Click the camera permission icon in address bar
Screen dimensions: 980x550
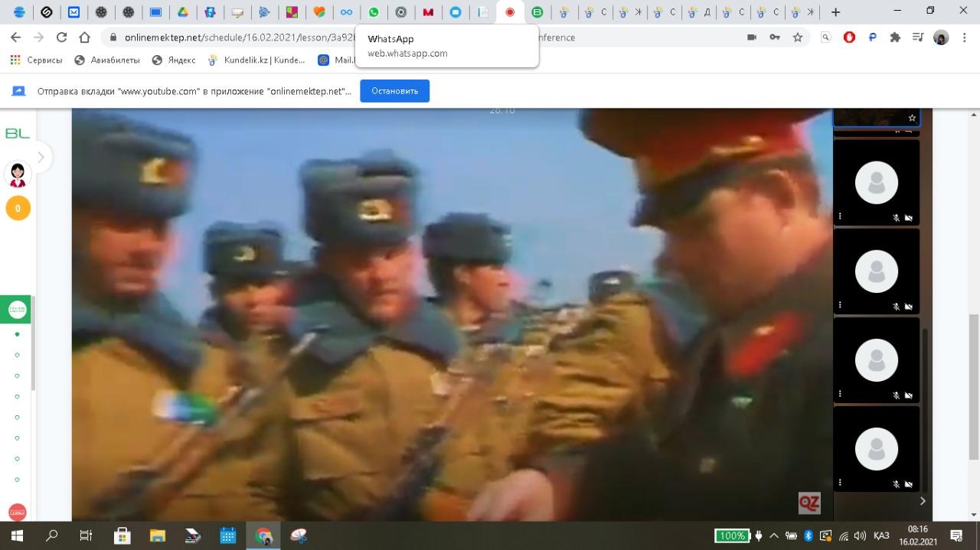tap(752, 37)
